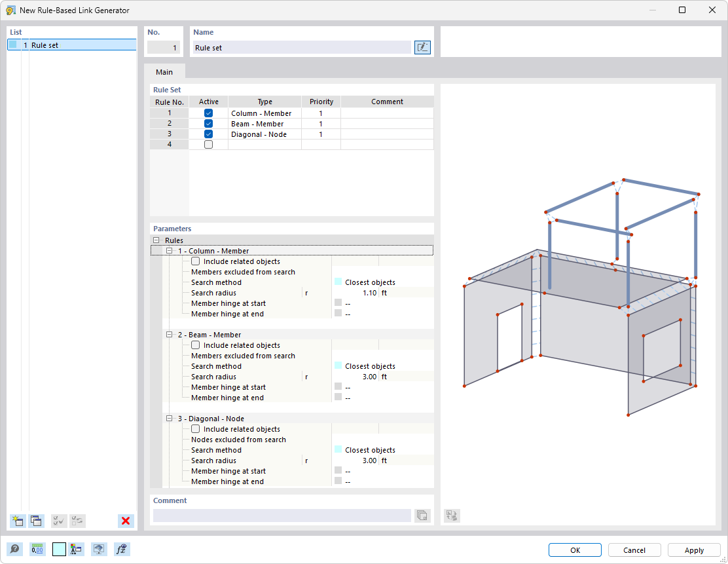Viewport: 728px width, 564px height.
Task: Collapse the 1 - Column - Member group
Action: (170, 250)
